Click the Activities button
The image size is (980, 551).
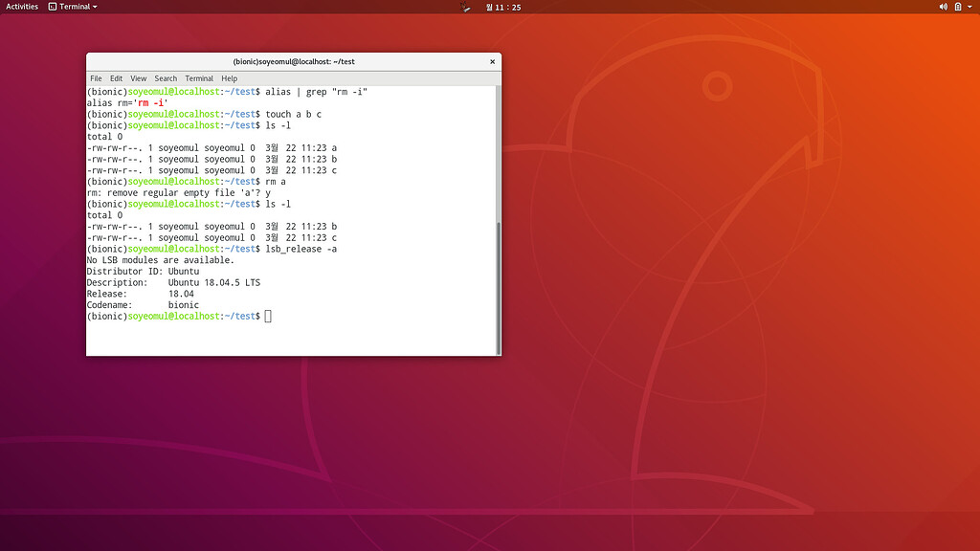[x=23, y=7]
